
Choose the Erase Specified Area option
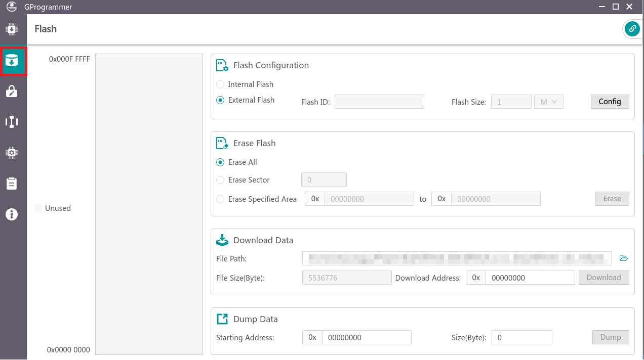(x=220, y=199)
